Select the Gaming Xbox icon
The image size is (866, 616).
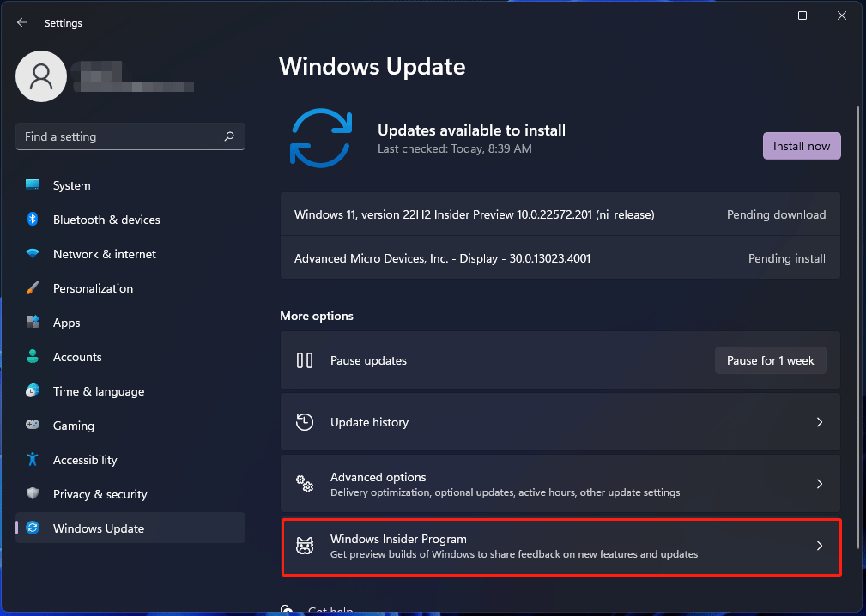click(33, 426)
